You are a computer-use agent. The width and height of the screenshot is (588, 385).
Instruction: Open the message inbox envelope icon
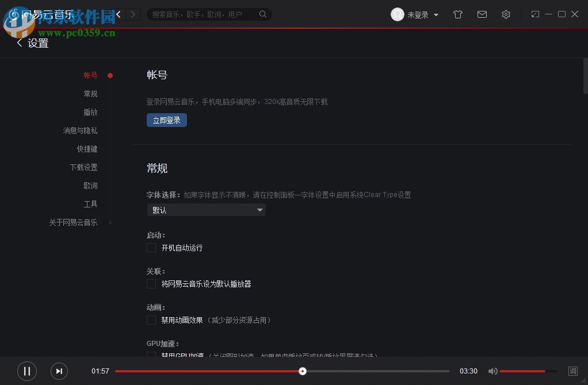coord(482,14)
